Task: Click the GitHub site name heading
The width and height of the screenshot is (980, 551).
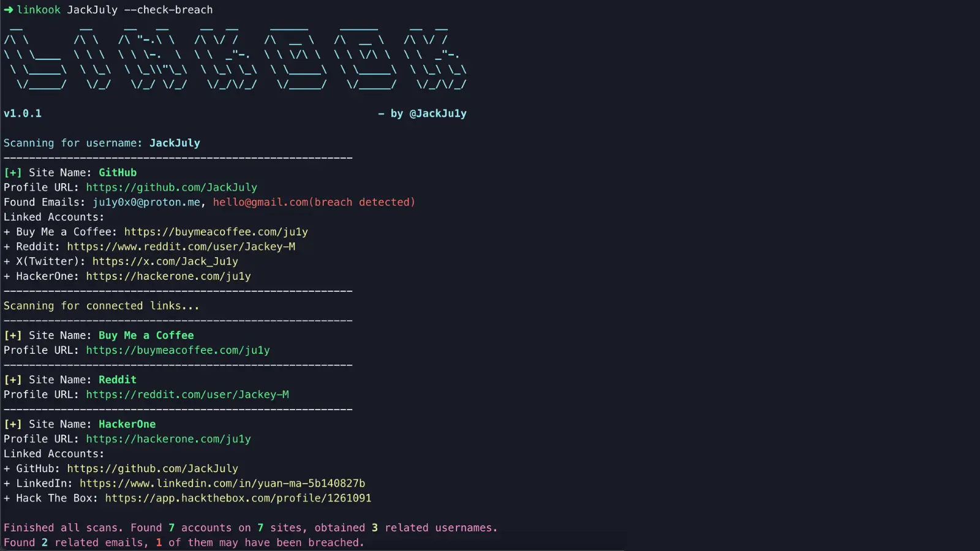Action: [118, 173]
